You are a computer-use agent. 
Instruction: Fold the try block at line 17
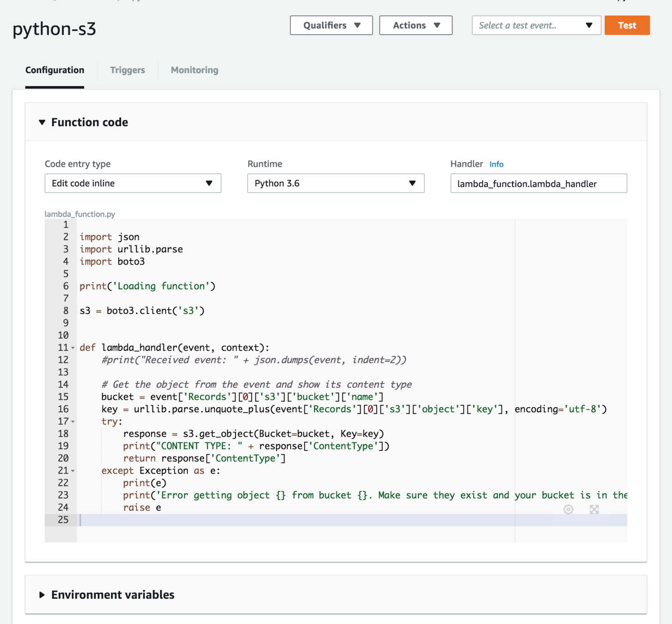pyautogui.click(x=73, y=422)
